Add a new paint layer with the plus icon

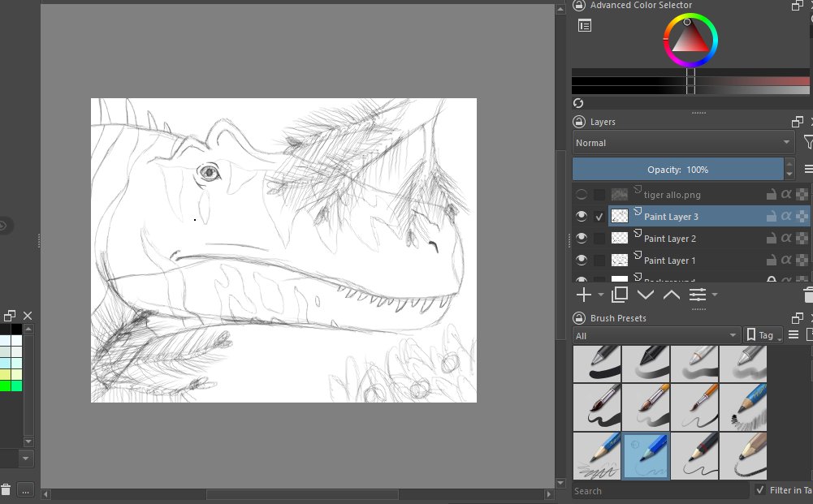point(584,295)
